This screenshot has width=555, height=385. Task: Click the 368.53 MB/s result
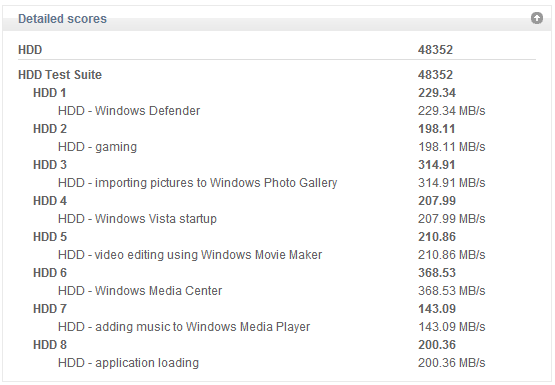[x=452, y=291]
